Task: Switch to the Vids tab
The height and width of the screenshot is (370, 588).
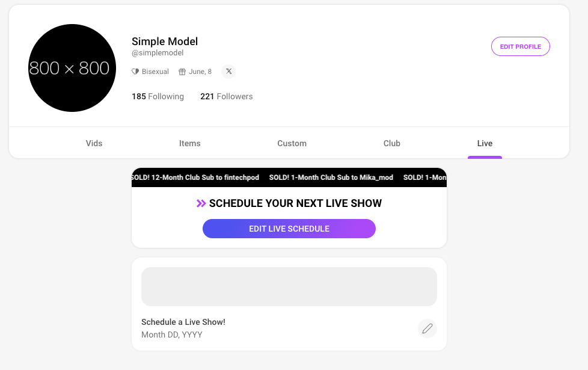Action: coord(94,143)
